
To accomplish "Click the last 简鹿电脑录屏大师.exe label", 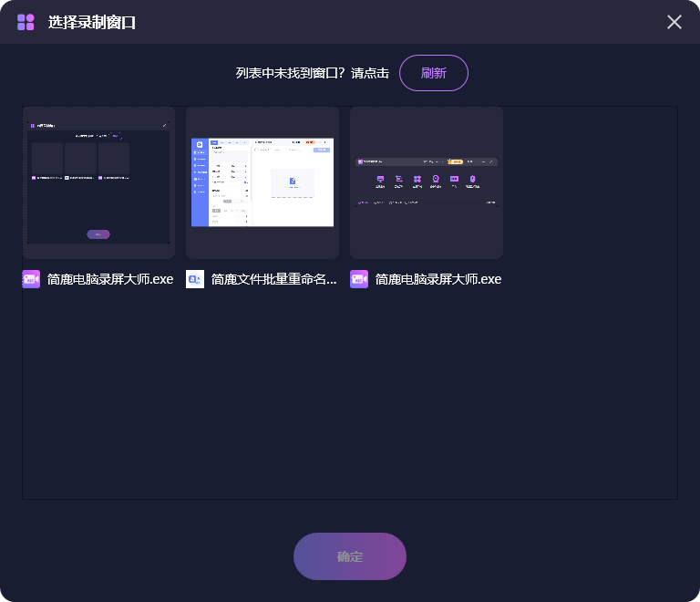I will click(x=438, y=279).
